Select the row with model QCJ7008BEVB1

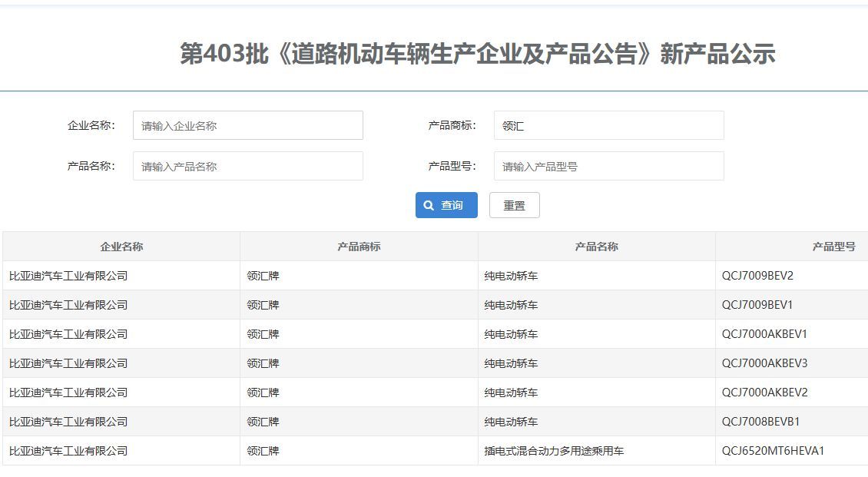434,421
